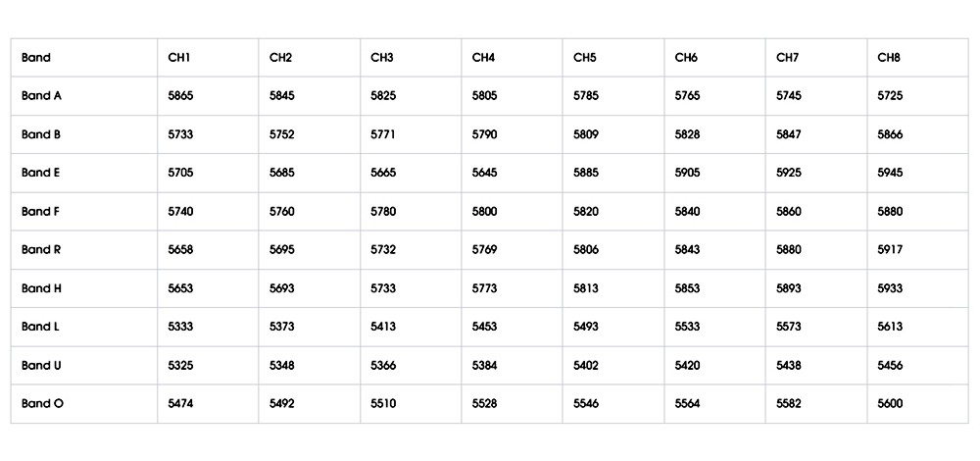Select the CH1 column header
Viewport: 980px width, 461px height.
tap(178, 58)
